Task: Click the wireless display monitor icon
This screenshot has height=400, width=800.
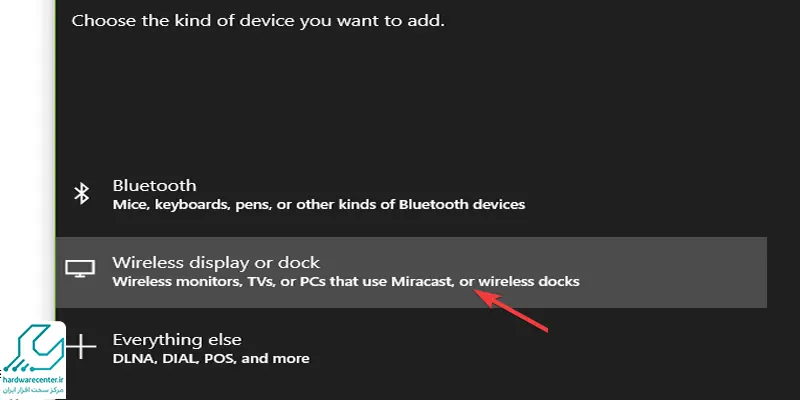Action: point(79,270)
